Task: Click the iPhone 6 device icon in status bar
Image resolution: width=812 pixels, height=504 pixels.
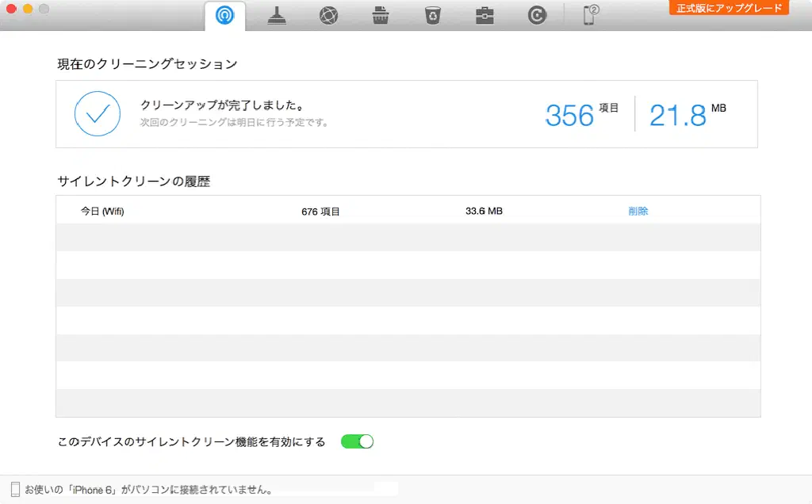Action: coord(15,490)
